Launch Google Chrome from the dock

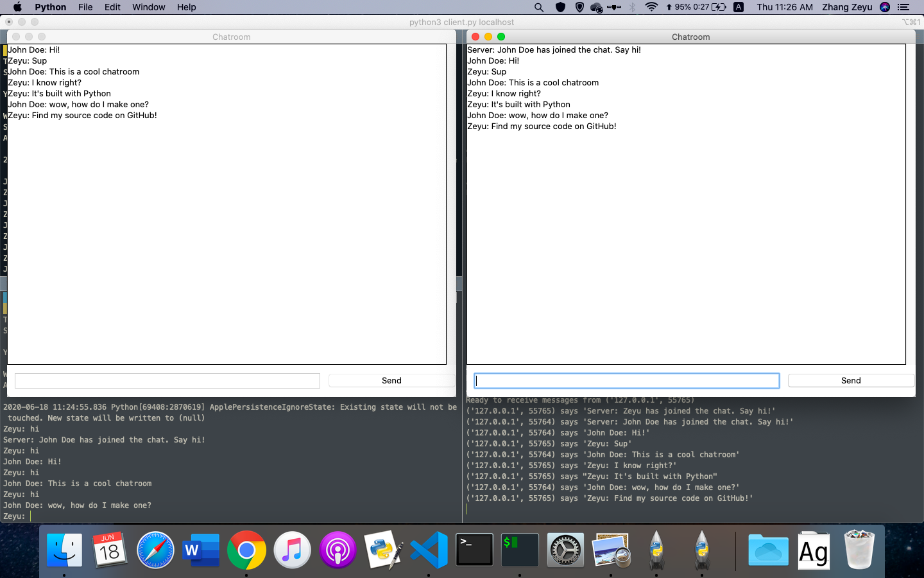click(x=246, y=550)
